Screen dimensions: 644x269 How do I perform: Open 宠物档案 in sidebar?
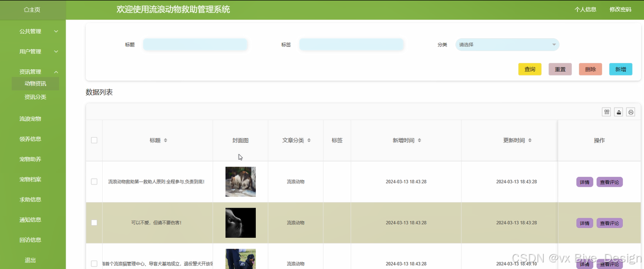pyautogui.click(x=30, y=179)
